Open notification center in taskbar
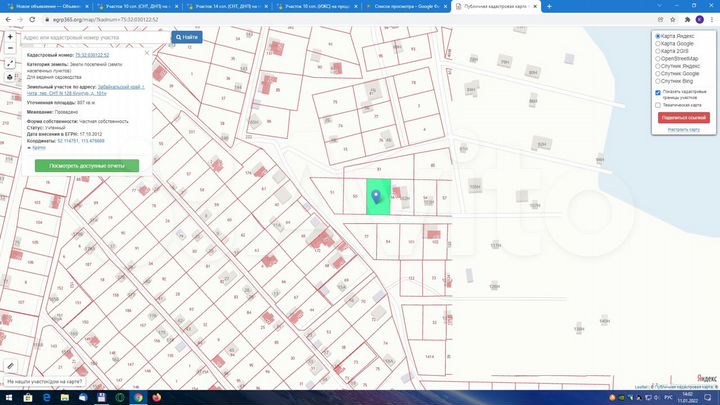The width and height of the screenshot is (720, 405). (x=708, y=398)
